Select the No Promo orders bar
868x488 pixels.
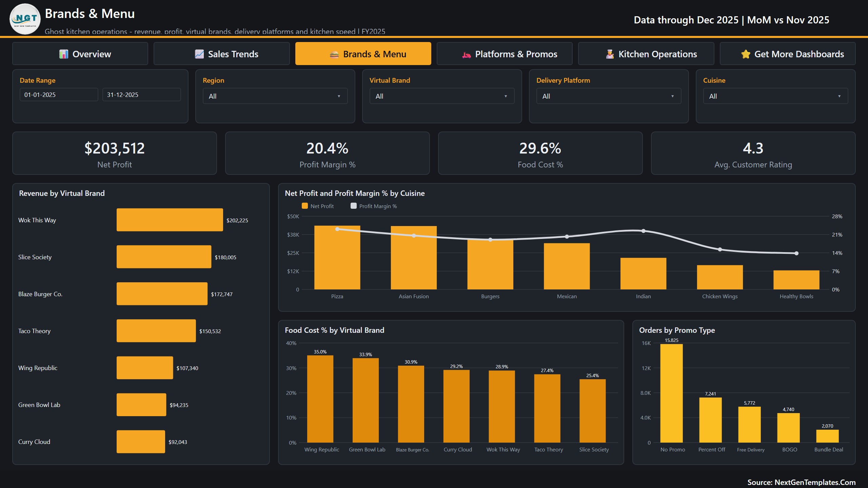[x=672, y=393]
